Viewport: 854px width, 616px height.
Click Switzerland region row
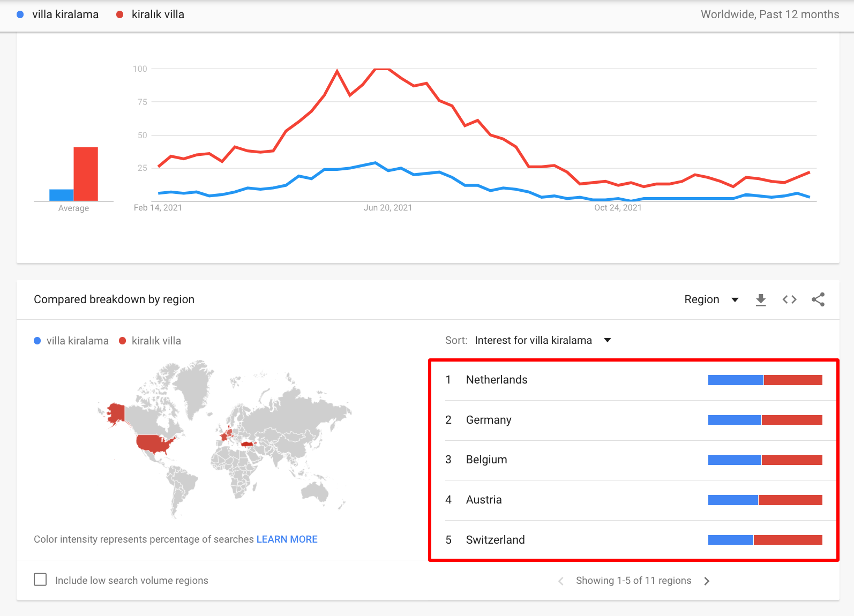tap(495, 540)
